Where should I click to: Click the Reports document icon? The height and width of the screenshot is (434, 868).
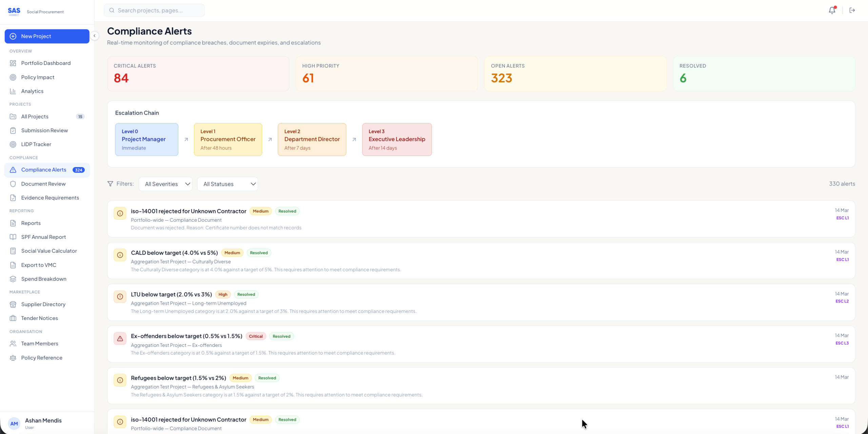point(13,223)
